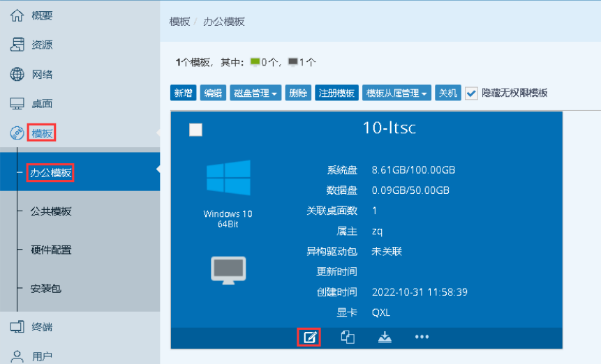Open 硬件配置 in the sidebar
Image resolution: width=601 pixels, height=364 pixels.
pos(51,250)
